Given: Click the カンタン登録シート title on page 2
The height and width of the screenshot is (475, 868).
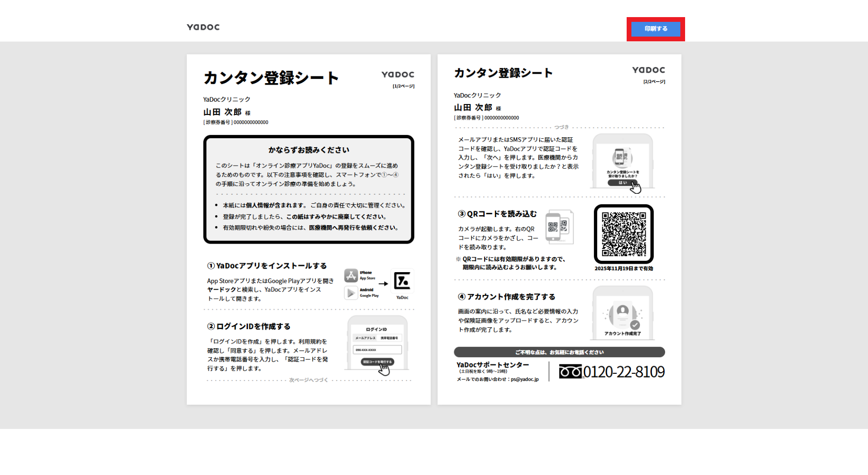Looking at the screenshot, I should click(503, 73).
